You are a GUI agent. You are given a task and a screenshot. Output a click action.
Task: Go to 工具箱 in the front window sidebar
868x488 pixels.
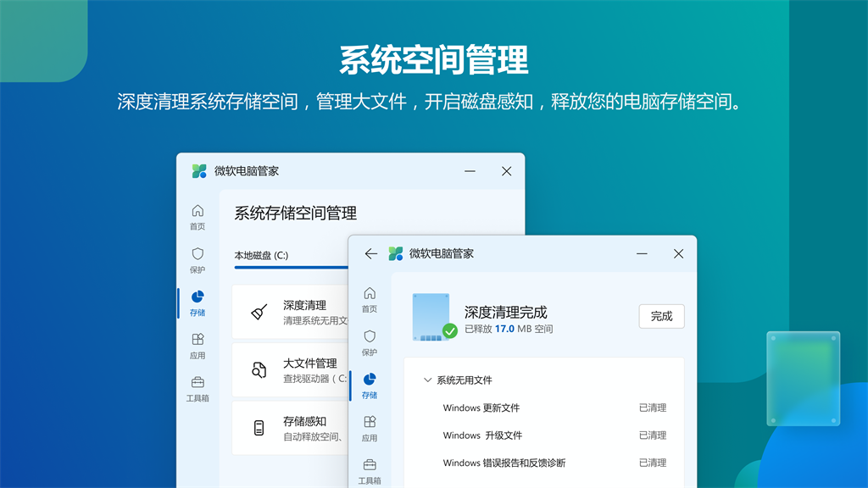pyautogui.click(x=370, y=471)
